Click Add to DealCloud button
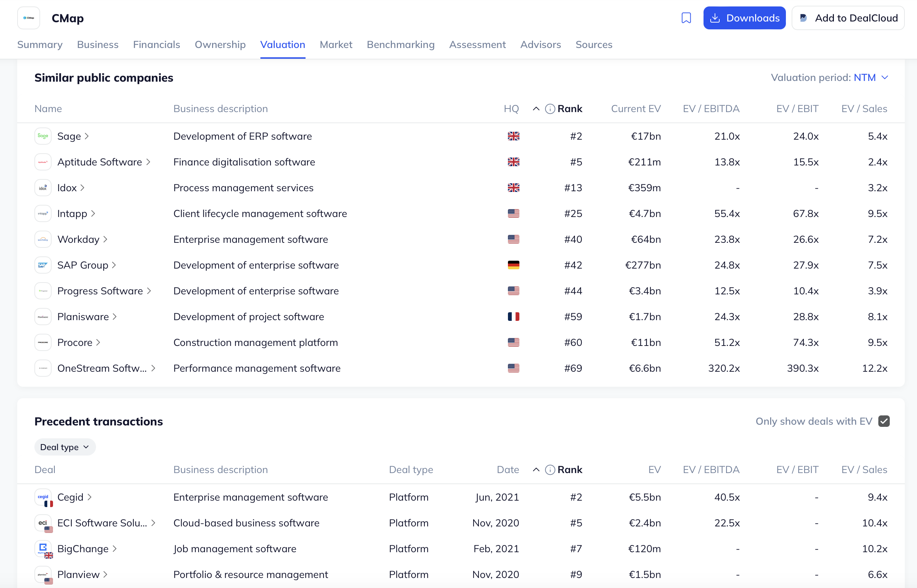The height and width of the screenshot is (588, 917). (x=848, y=18)
